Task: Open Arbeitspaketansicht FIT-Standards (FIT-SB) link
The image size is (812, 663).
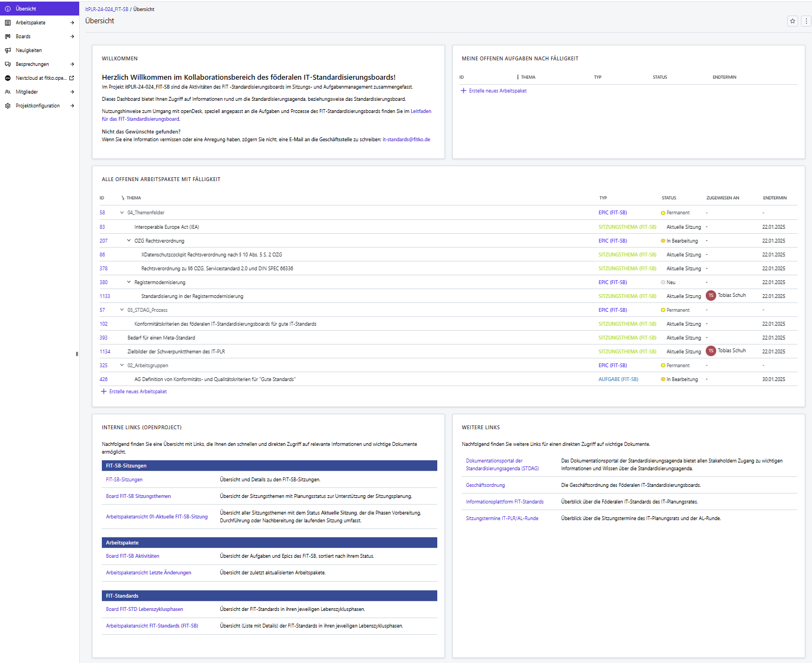Action: [152, 626]
